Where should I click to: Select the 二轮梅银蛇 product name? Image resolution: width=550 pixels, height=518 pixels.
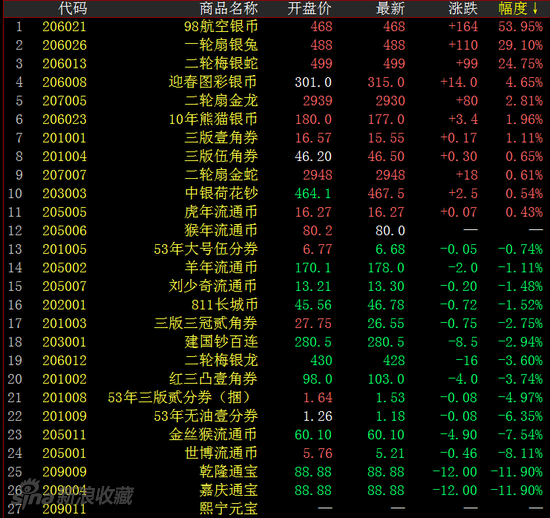point(221,64)
